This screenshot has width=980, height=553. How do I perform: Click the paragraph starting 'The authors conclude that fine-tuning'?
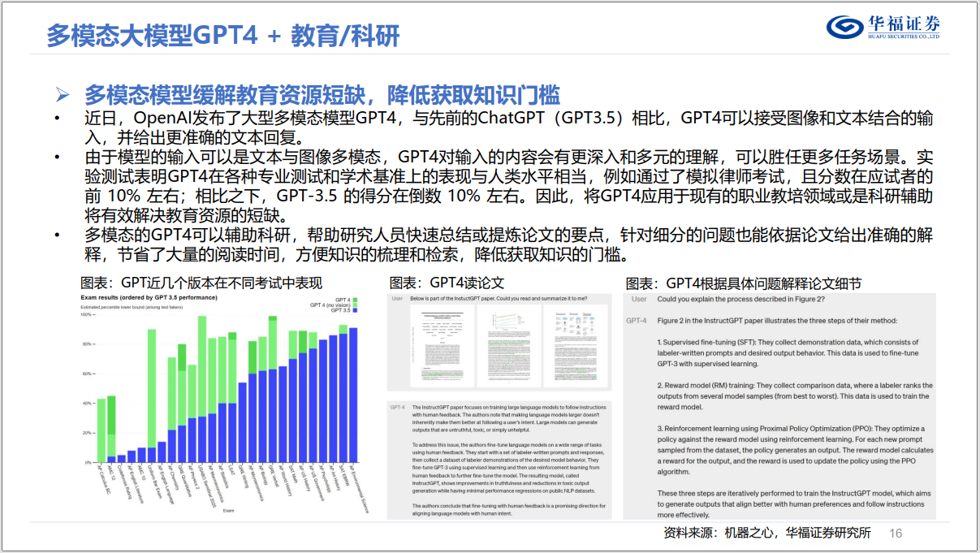[509, 510]
